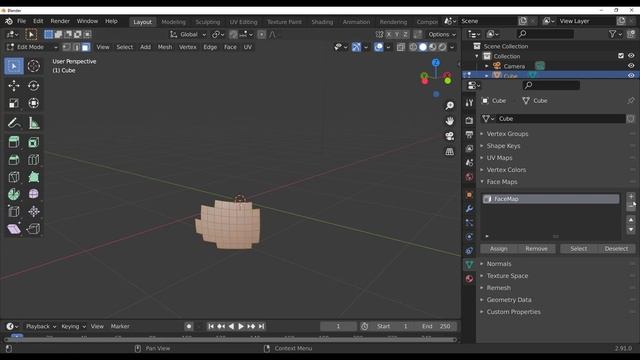The height and width of the screenshot is (360, 640).
Task: Open the Edit Mode dropdown
Action: pyautogui.click(x=32, y=47)
